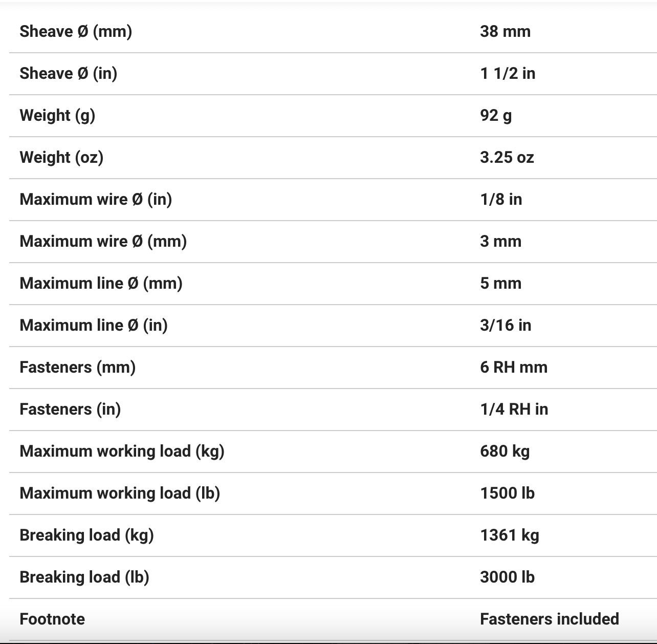The height and width of the screenshot is (644, 657).
Task: Click the "Maximum working load (kg)" label
Action: click(122, 452)
